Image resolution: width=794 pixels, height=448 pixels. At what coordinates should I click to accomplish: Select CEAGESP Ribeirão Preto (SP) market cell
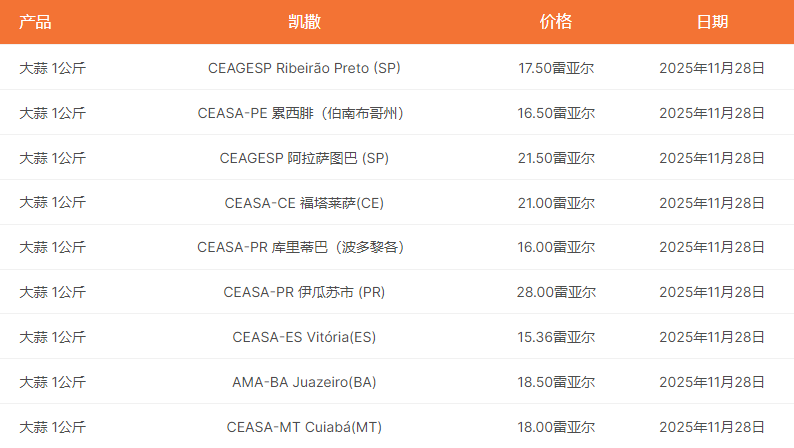click(304, 68)
